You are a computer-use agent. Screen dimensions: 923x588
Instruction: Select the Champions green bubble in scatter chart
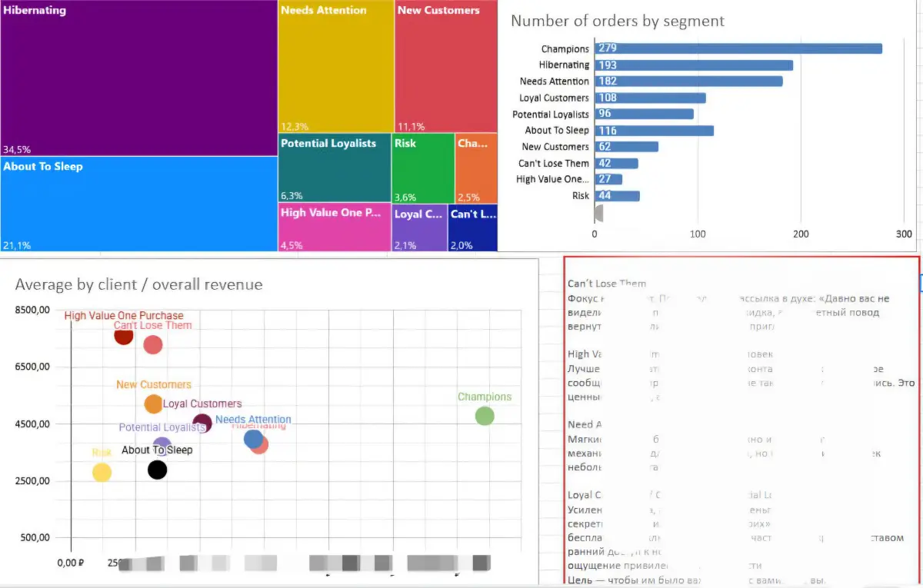click(x=485, y=416)
